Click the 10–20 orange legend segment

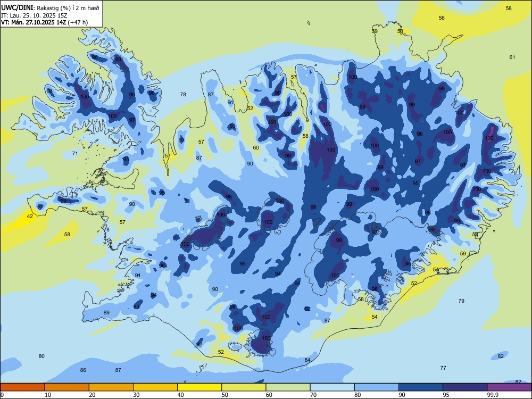coord(67,387)
